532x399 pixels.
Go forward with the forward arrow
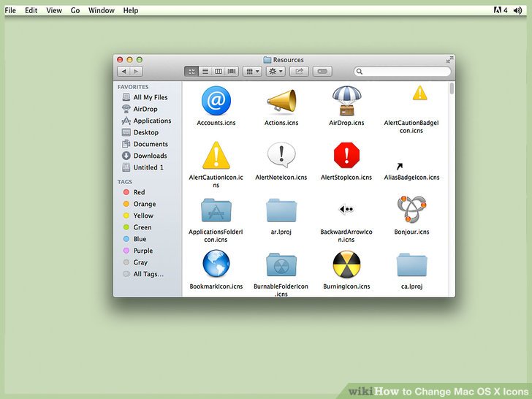[136, 72]
